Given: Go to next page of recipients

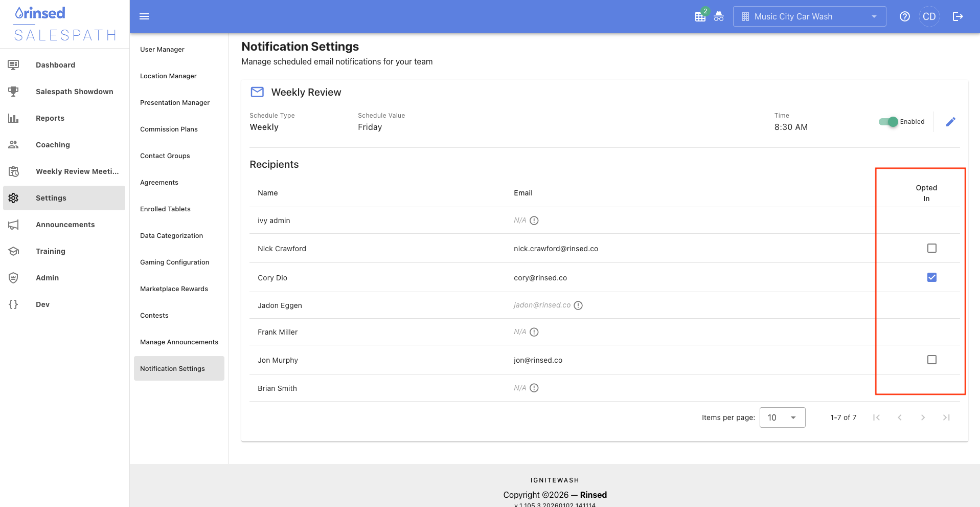Looking at the screenshot, I should pos(923,417).
